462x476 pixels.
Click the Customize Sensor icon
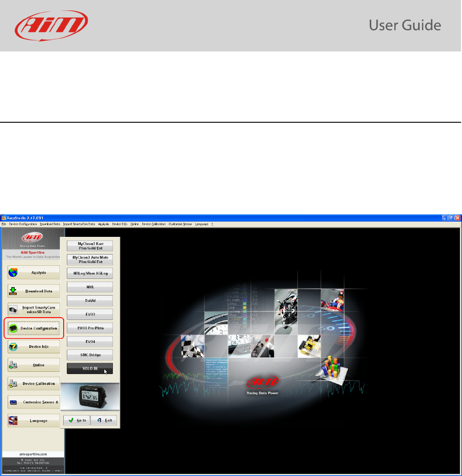(13, 402)
